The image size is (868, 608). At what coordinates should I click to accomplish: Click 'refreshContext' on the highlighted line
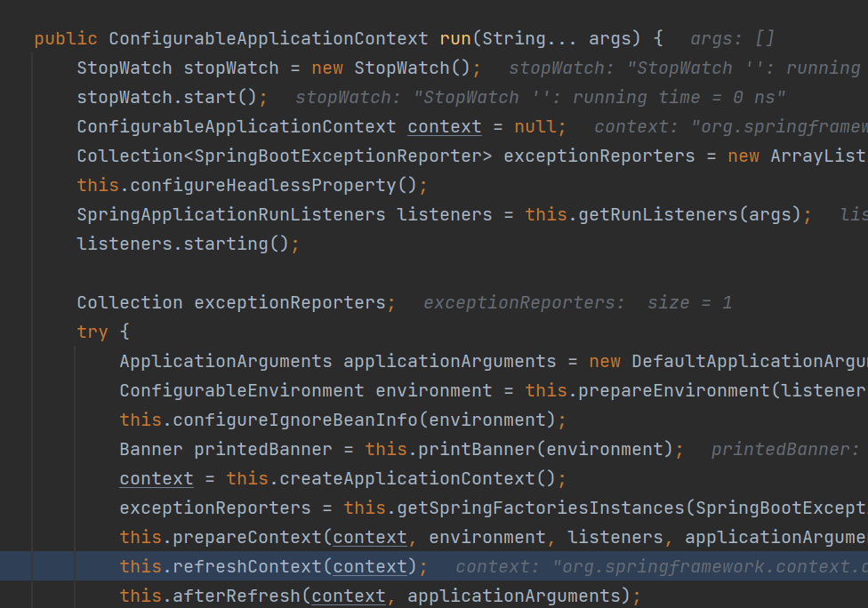click(x=247, y=566)
